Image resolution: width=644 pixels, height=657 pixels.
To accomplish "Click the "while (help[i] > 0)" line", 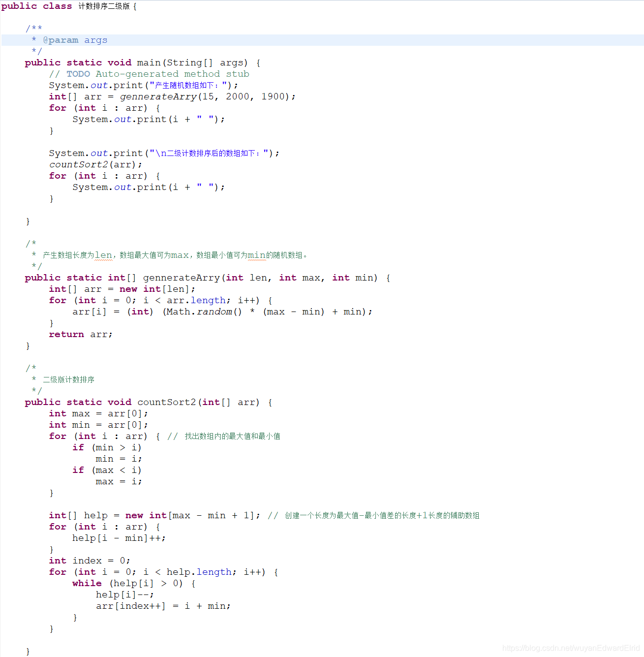I will click(134, 583).
